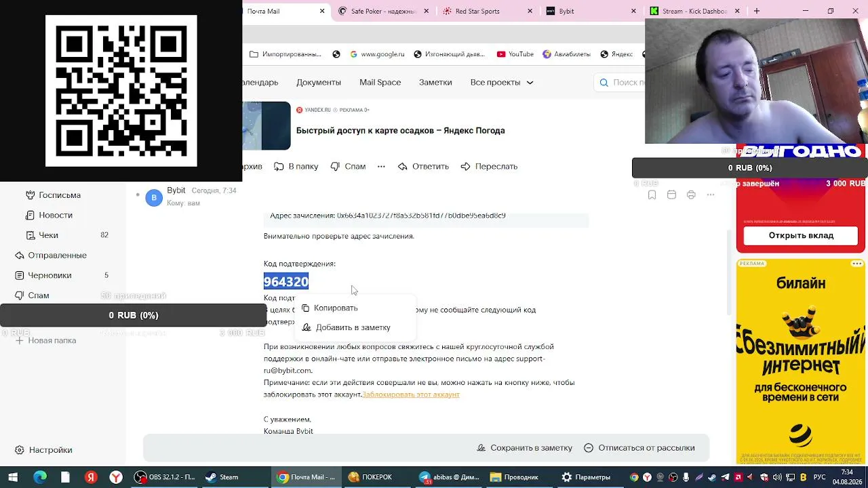Open the Импортированные bookmarks folder

coord(285,54)
